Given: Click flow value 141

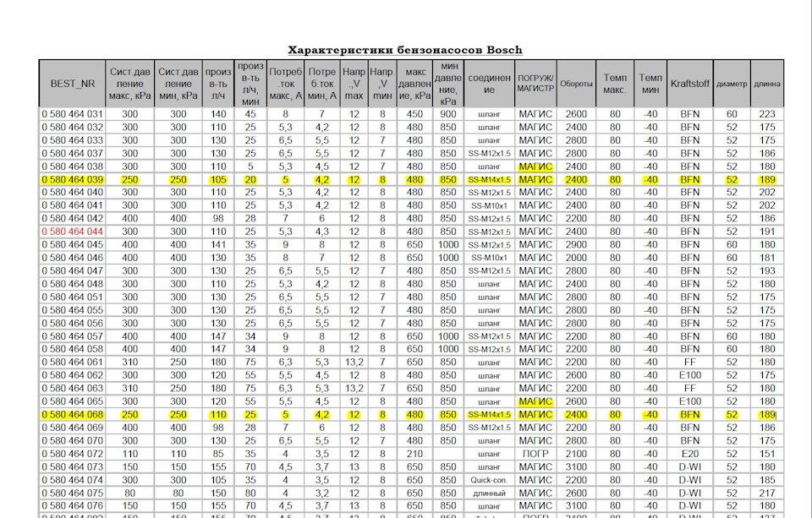Looking at the screenshot, I should [218, 245].
